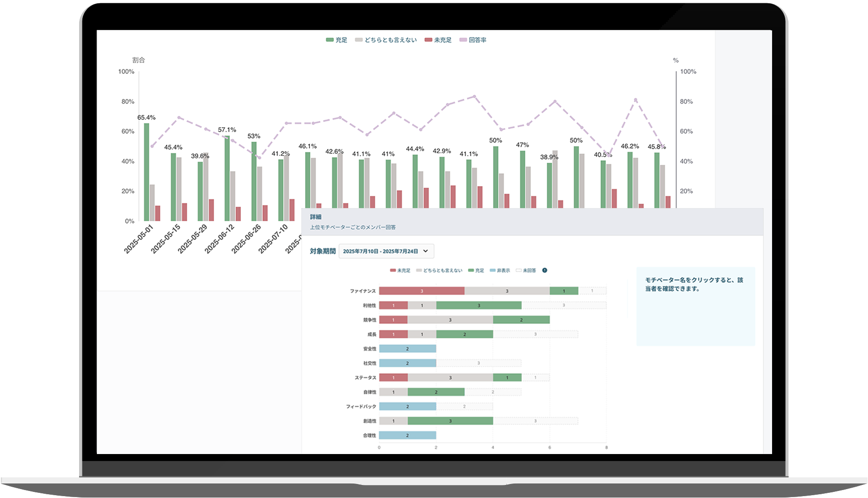
Task: Click the 65.4% green bar for 2025-05-01
Action: [146, 172]
